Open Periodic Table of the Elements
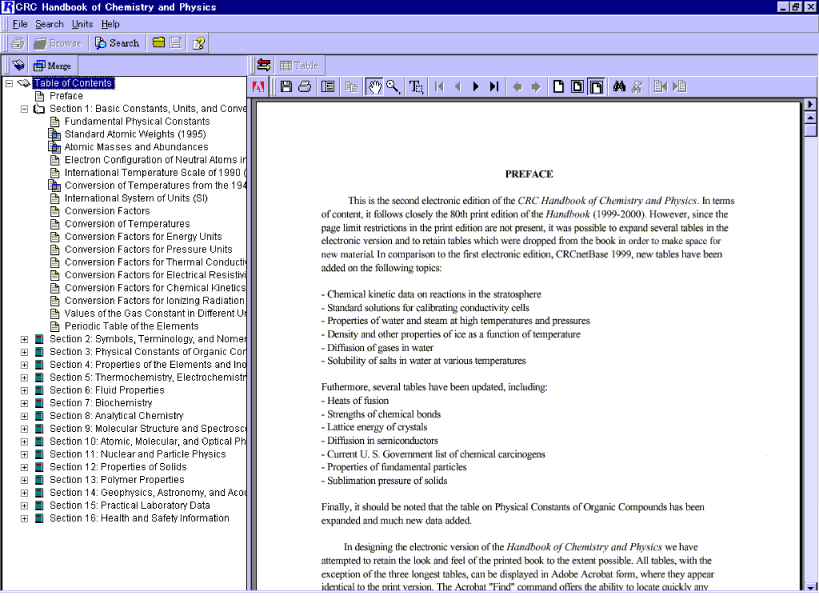Image resolution: width=819 pixels, height=614 pixels. tap(132, 326)
